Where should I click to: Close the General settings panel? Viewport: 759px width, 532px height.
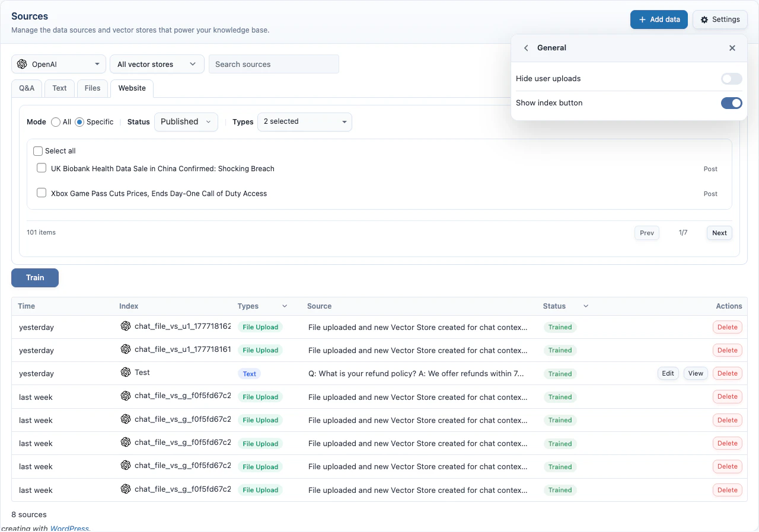732,48
